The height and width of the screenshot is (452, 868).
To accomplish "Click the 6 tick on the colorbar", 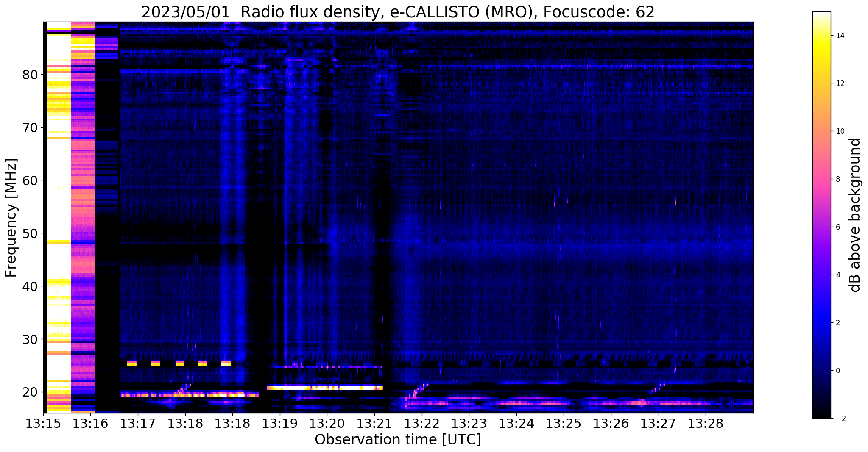I will click(x=837, y=227).
